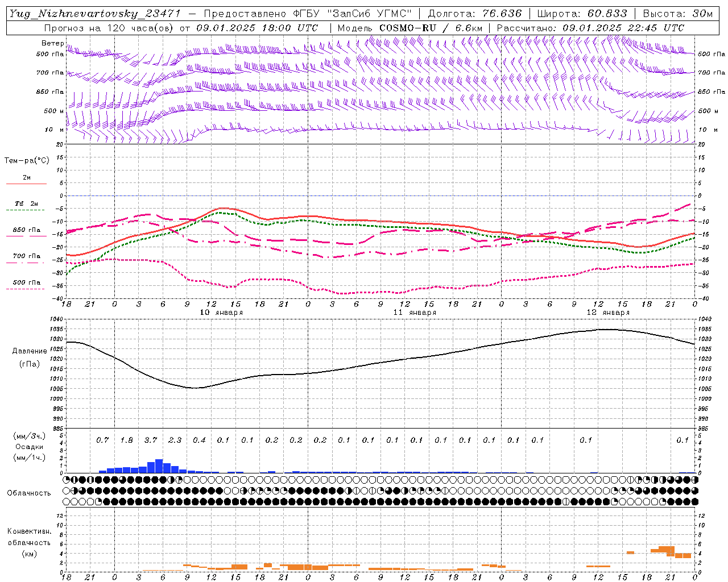Viewport: 728px width, 582px height.
Task: Click the 12 января date marker
Action: tap(608, 312)
